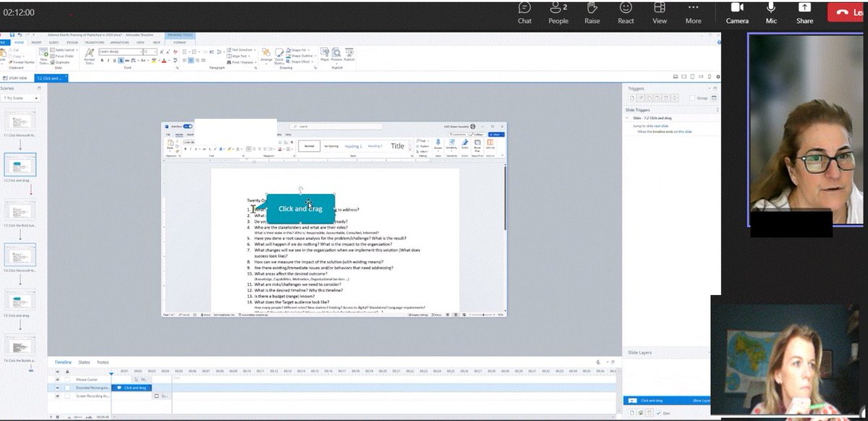Toggle Italic formatting in Storyline ribbon
The image size is (868, 421).
(x=109, y=61)
